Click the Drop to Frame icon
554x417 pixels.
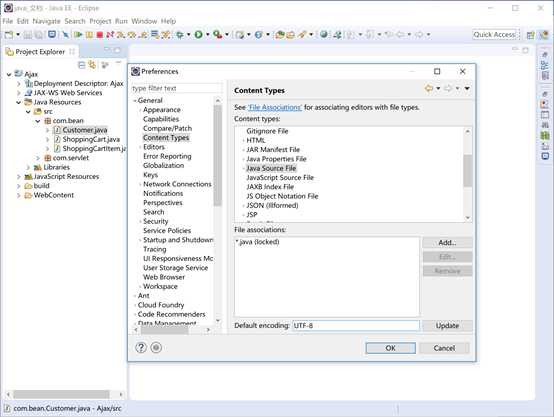pyautogui.click(x=154, y=35)
